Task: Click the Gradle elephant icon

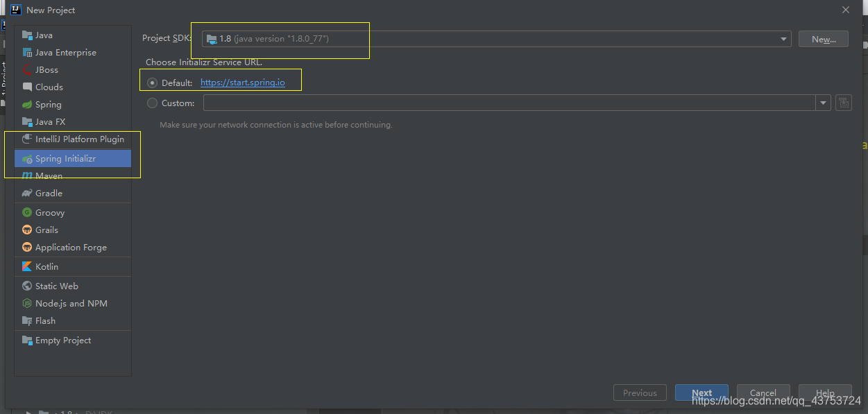Action: pos(27,193)
